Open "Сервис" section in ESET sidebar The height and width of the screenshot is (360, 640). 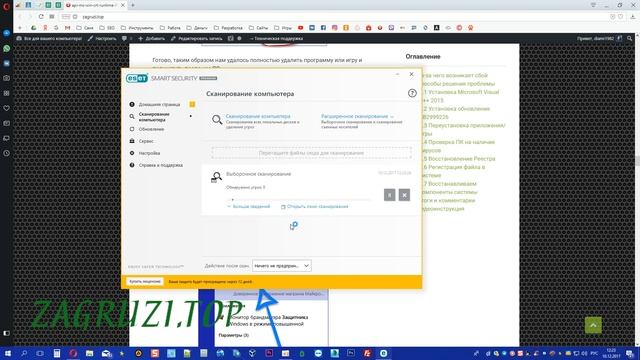tap(146, 141)
